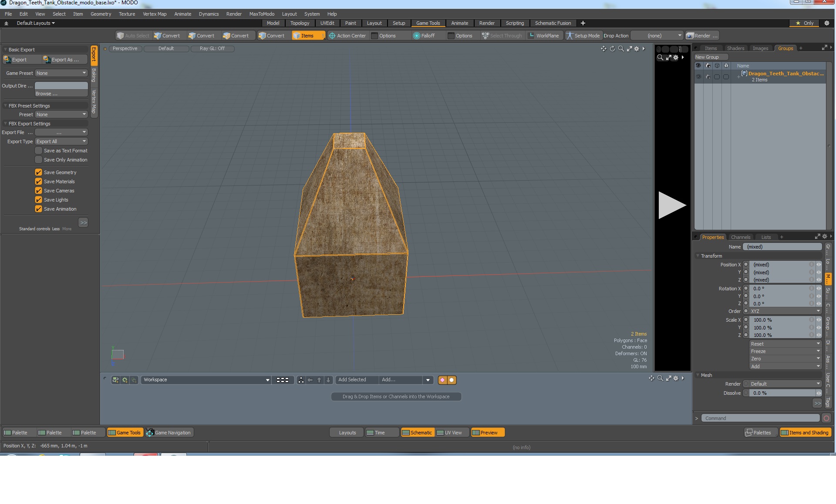
Task: Click the schematic grid layout icon
Action: pyautogui.click(x=283, y=380)
